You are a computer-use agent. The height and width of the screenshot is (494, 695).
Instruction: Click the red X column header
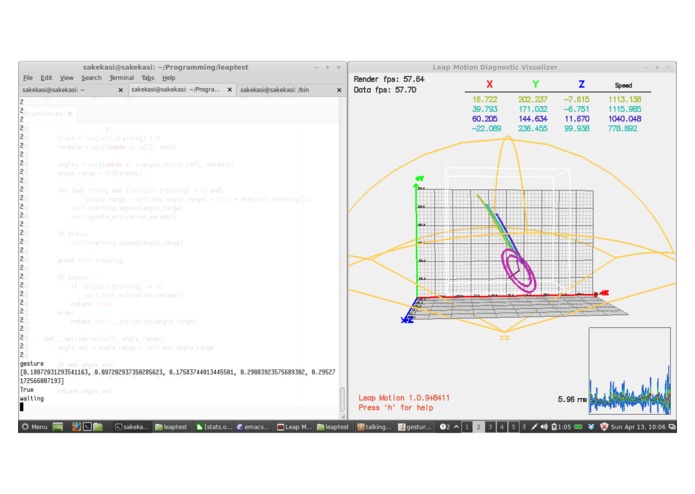[x=489, y=84]
